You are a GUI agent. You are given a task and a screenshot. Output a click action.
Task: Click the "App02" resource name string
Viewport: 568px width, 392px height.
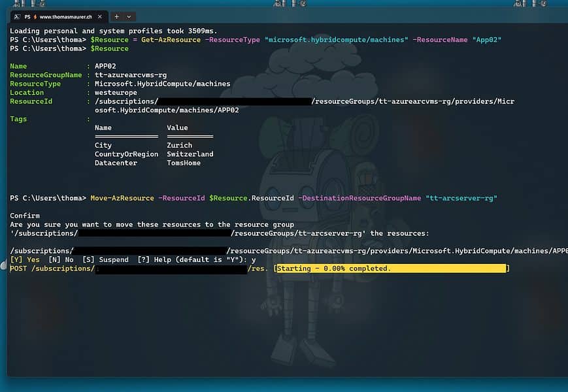click(486, 40)
